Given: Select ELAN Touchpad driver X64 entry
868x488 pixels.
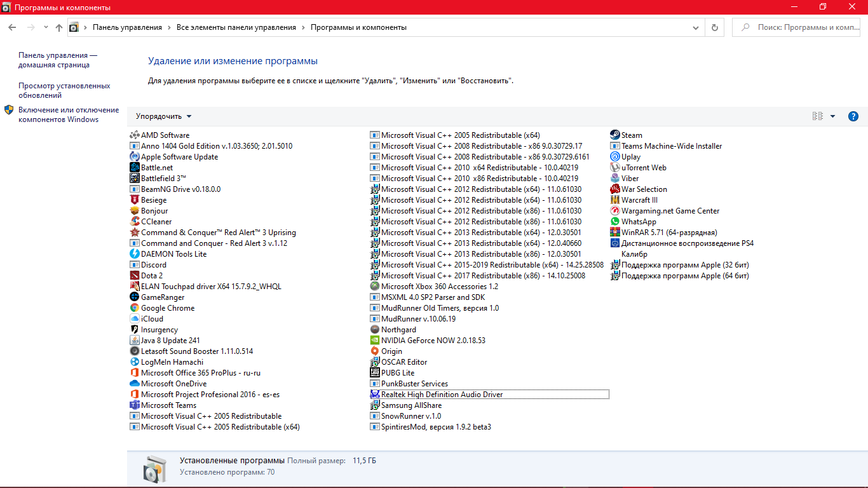Looking at the screenshot, I should tap(205, 287).
